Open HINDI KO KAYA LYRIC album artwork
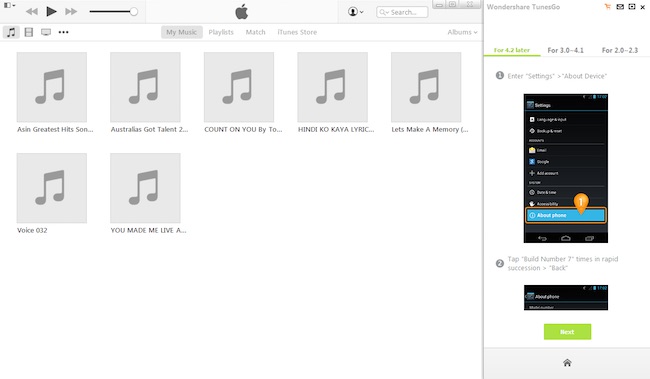The image size is (650, 379). [332, 87]
